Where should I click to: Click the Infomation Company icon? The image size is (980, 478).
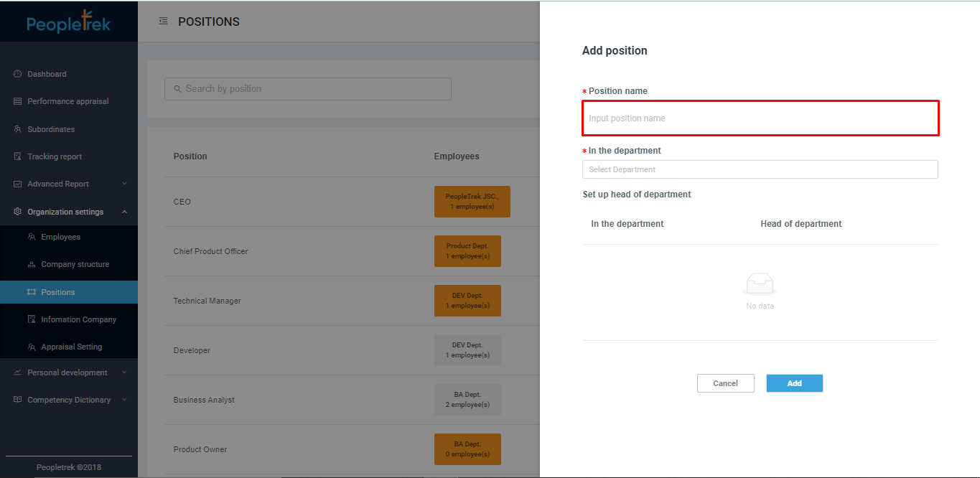tap(32, 319)
